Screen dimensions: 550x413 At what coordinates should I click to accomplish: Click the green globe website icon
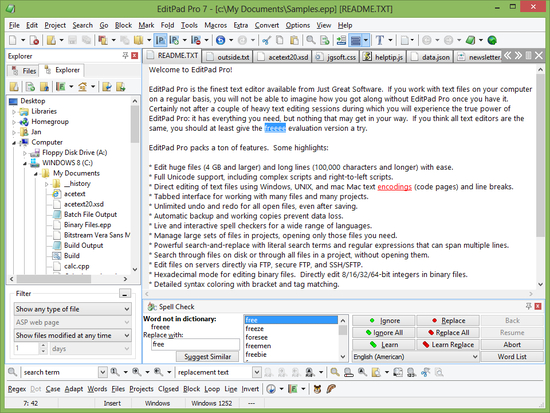pos(492,40)
